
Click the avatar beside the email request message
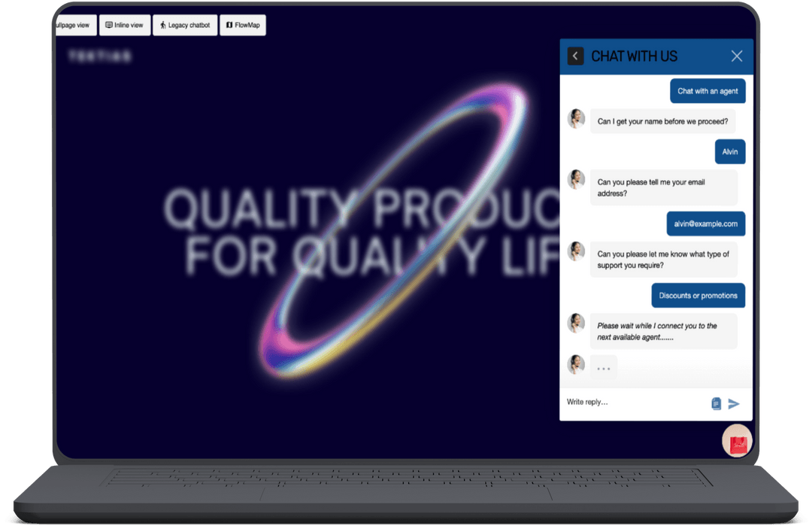[576, 178]
